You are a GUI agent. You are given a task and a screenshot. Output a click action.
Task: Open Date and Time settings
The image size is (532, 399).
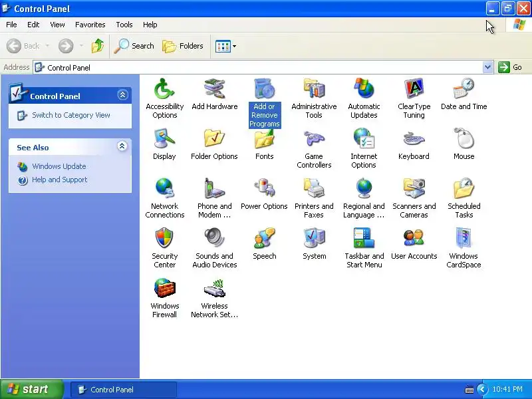464,94
